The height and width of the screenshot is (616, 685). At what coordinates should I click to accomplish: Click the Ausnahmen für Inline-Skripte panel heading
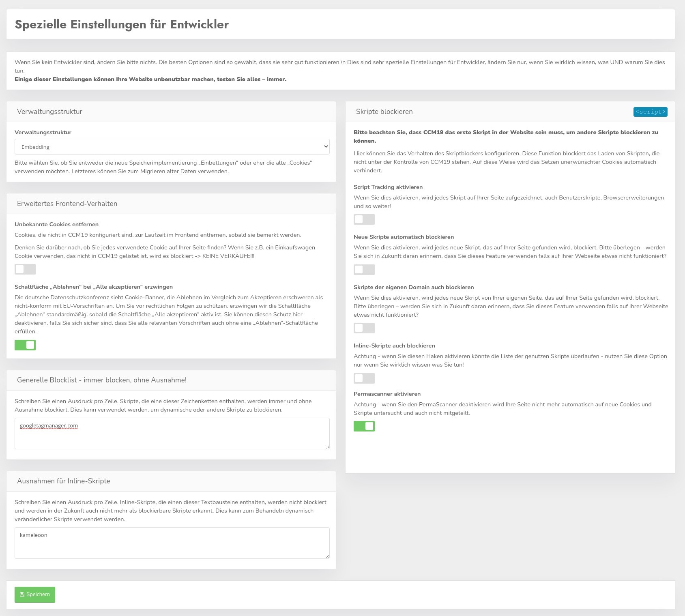coord(64,481)
